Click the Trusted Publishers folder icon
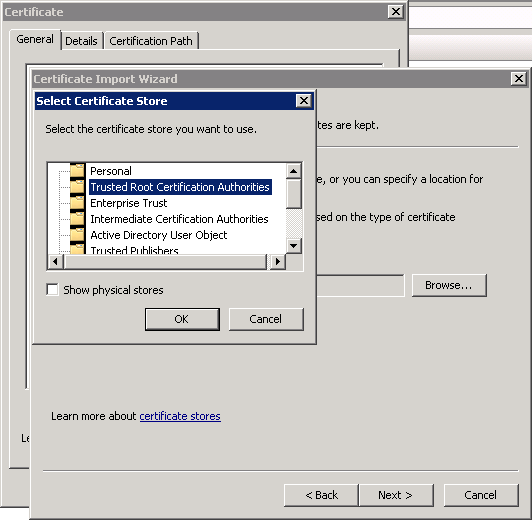Viewport: 532px width, 520px height. [77, 249]
